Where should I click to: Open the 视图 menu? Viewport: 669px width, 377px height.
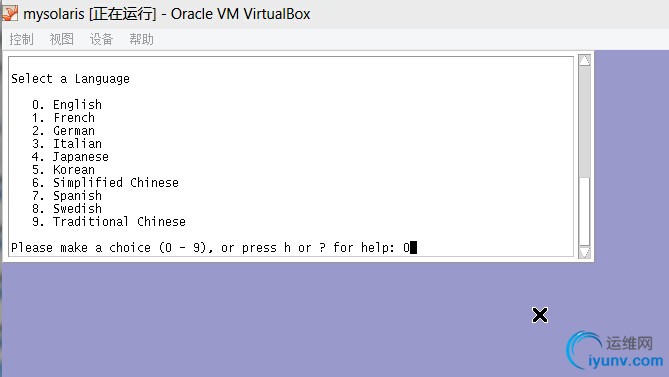point(61,39)
